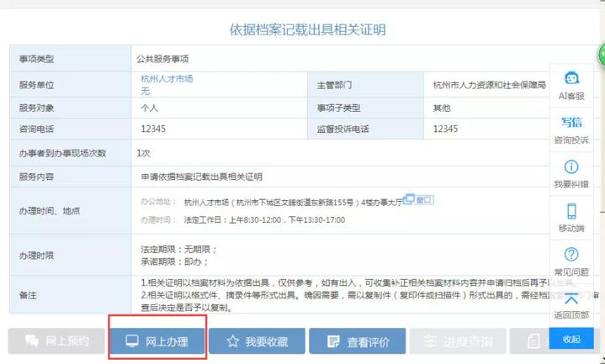Click 承诺期限：即办 text
The height and width of the screenshot is (364, 605).
(x=174, y=261)
